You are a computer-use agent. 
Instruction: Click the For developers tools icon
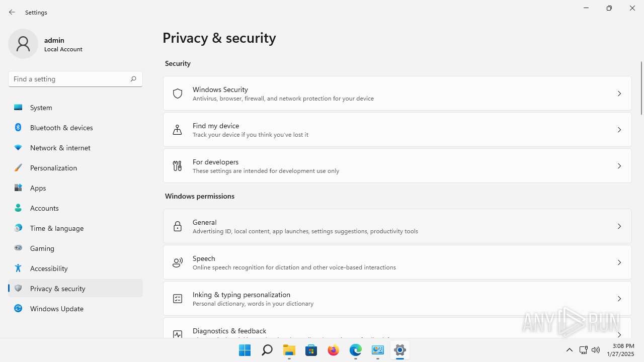(178, 166)
